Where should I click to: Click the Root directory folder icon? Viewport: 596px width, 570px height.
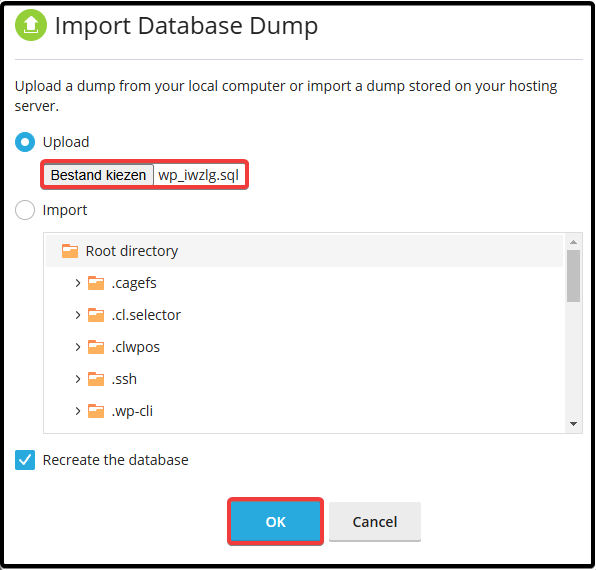tap(70, 251)
